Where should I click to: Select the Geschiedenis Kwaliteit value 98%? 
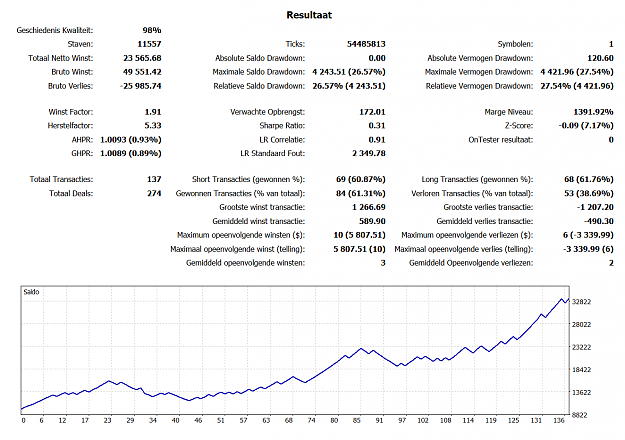(x=152, y=30)
